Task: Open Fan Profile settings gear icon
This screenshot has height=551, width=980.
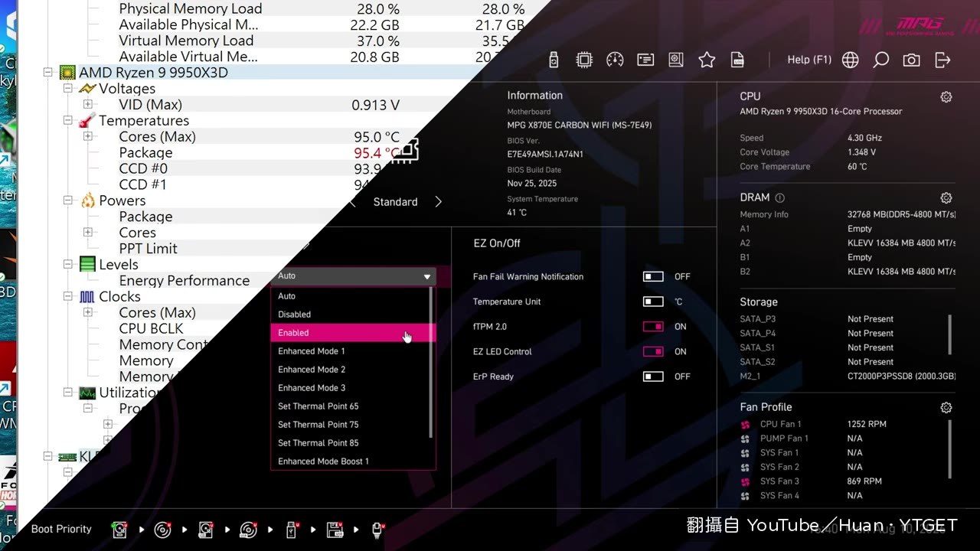Action: [946, 408]
